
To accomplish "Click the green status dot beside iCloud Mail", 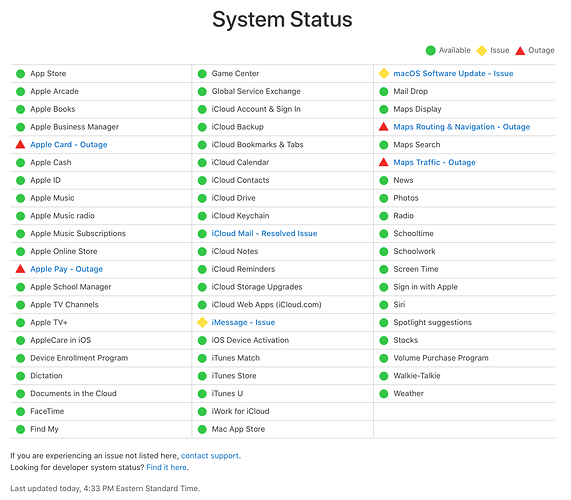I will pos(202,234).
